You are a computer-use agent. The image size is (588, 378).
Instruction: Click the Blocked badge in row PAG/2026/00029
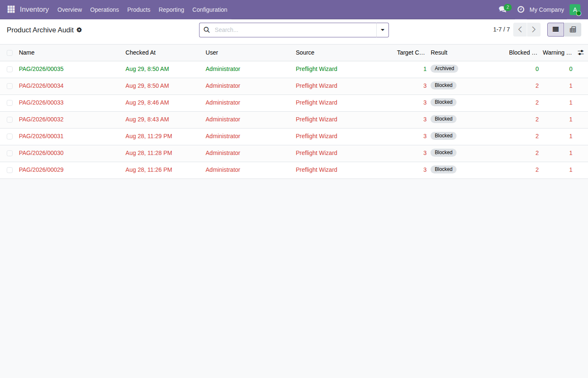point(444,169)
